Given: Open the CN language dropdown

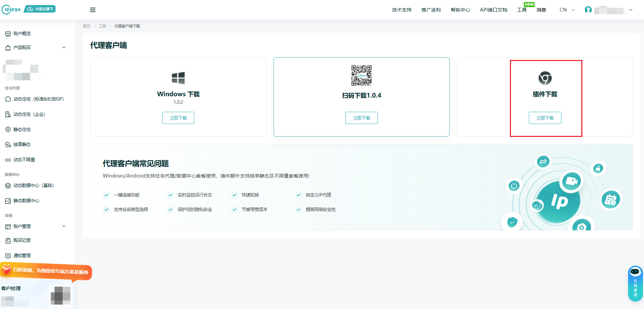Looking at the screenshot, I should tap(567, 10).
